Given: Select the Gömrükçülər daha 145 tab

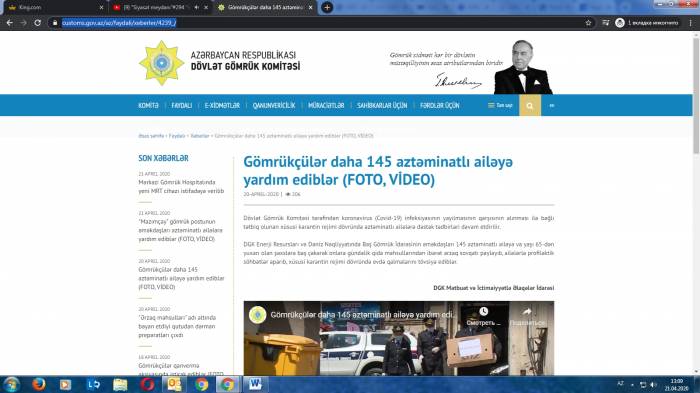Looking at the screenshot, I should pos(265,8).
